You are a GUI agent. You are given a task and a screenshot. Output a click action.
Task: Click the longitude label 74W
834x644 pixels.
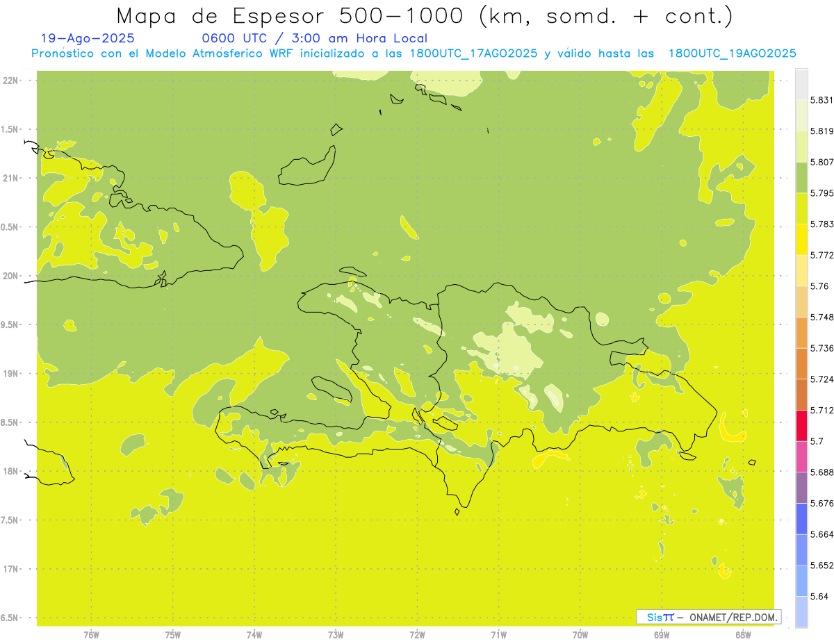tap(254, 634)
